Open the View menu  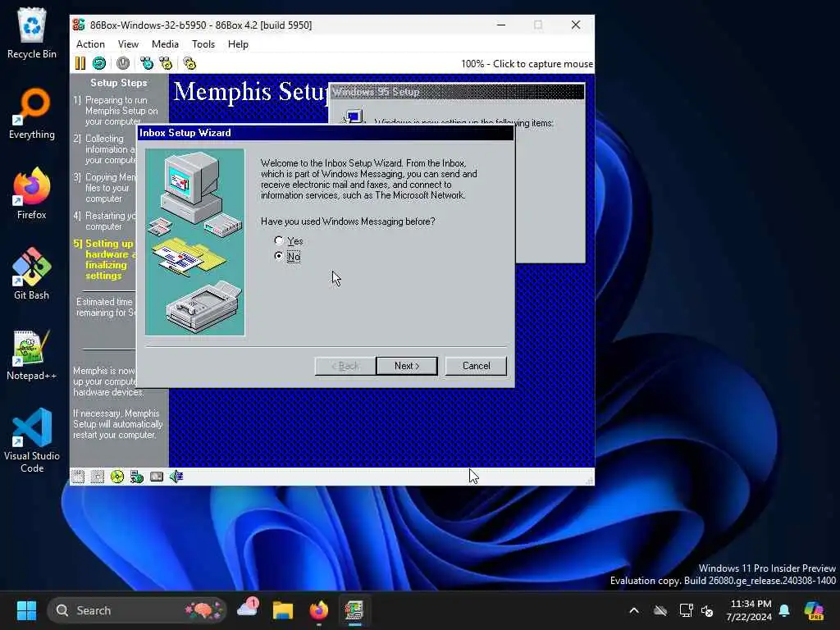[128, 44]
